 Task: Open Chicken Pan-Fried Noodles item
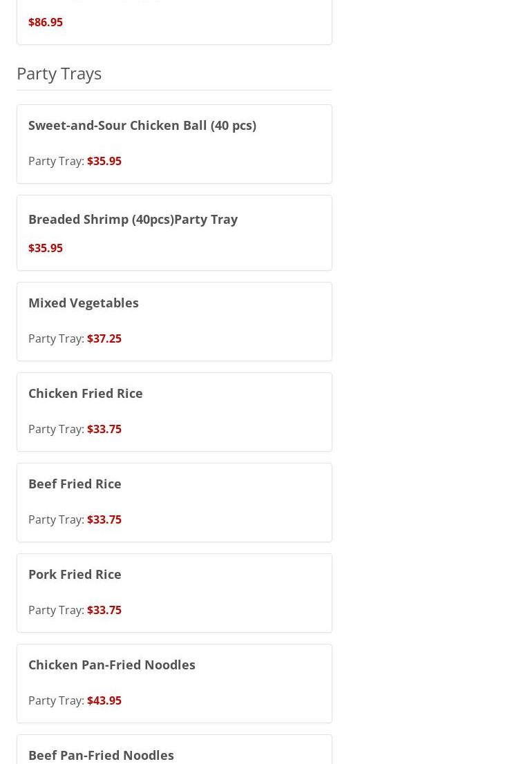point(111,665)
